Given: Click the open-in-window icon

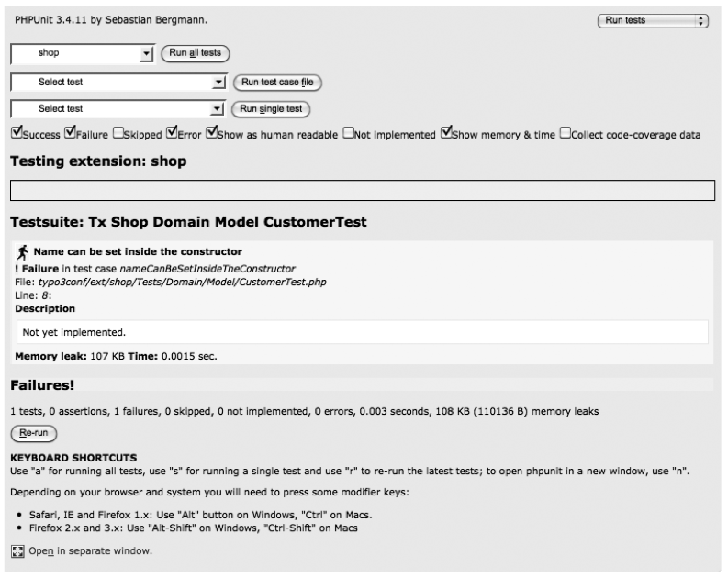Looking at the screenshot, I should click(16, 551).
